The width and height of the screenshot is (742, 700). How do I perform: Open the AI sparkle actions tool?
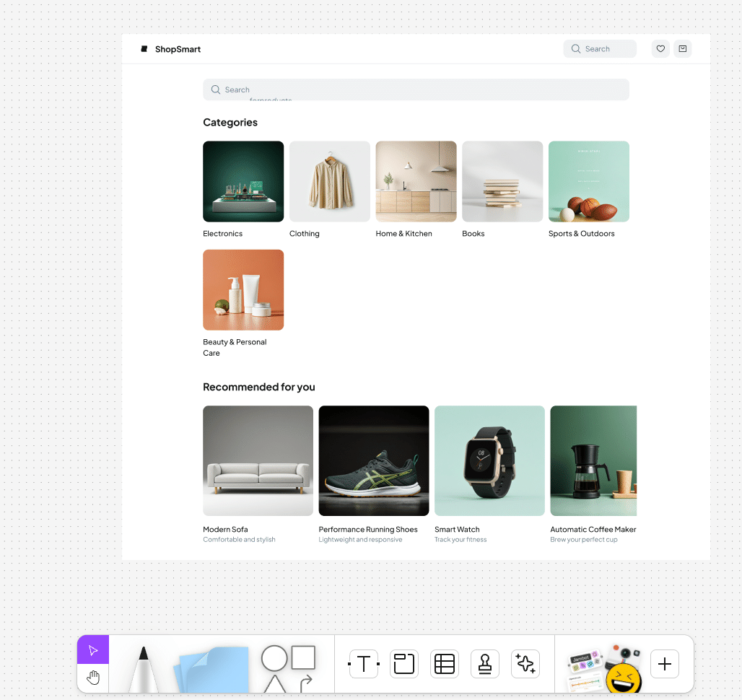click(525, 664)
